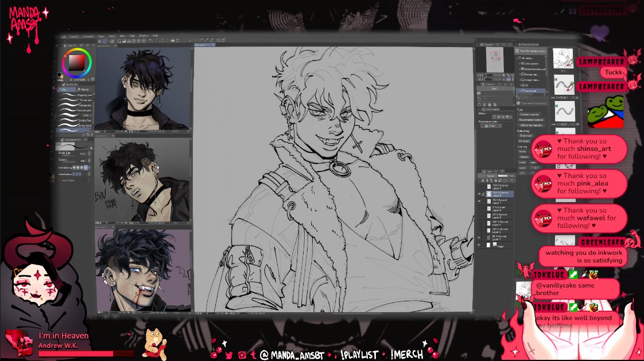Expand the Color pattern material folder
Screen dimensions: 644x361
520,64
